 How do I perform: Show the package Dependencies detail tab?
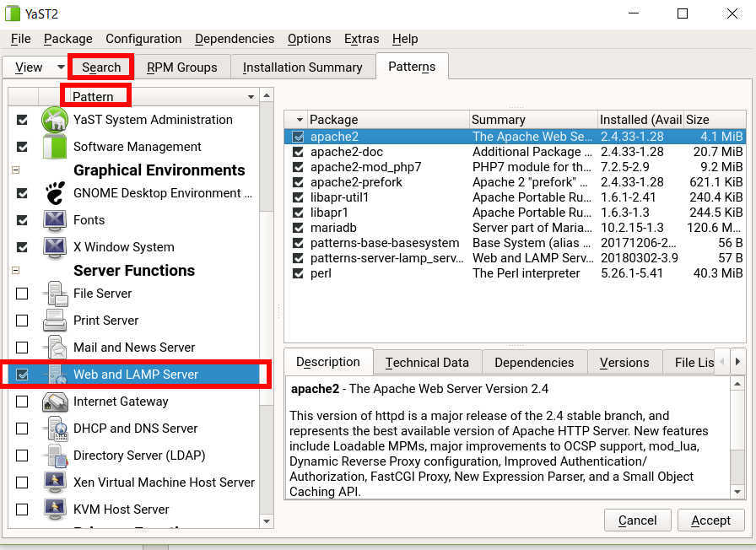[534, 363]
